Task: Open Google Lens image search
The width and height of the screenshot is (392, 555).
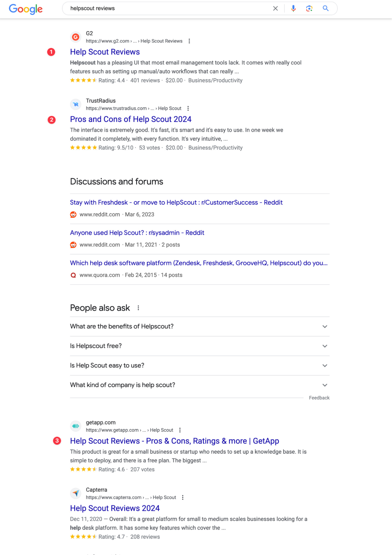Action: pyautogui.click(x=309, y=8)
